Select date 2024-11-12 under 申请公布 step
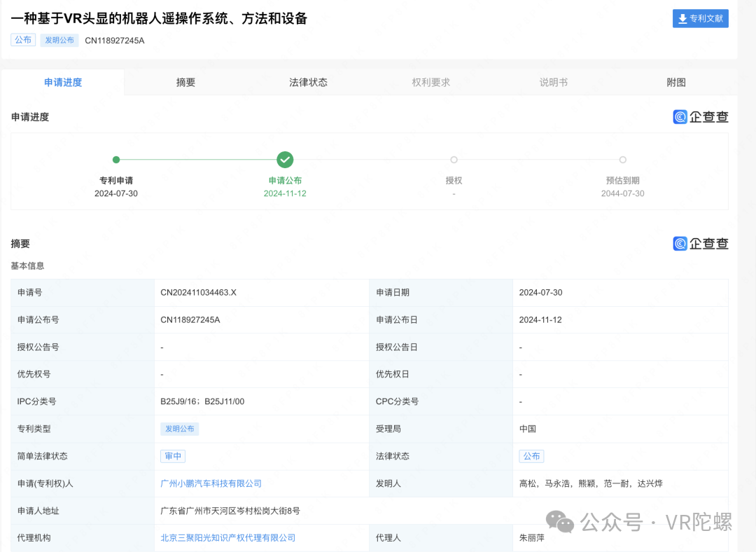Screen dimensions: 756x552 pos(285,193)
